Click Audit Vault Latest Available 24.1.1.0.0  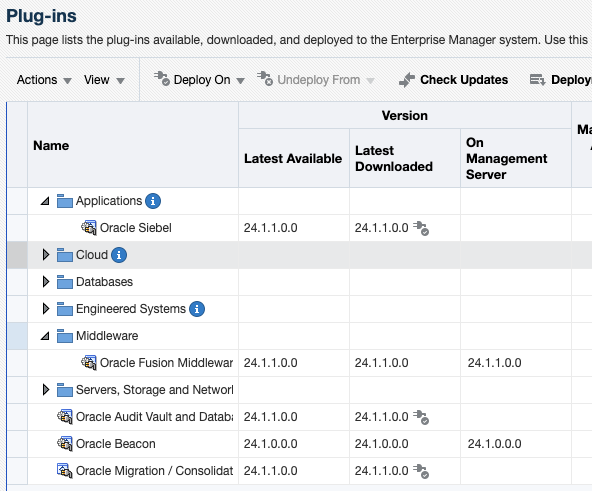pos(270,417)
